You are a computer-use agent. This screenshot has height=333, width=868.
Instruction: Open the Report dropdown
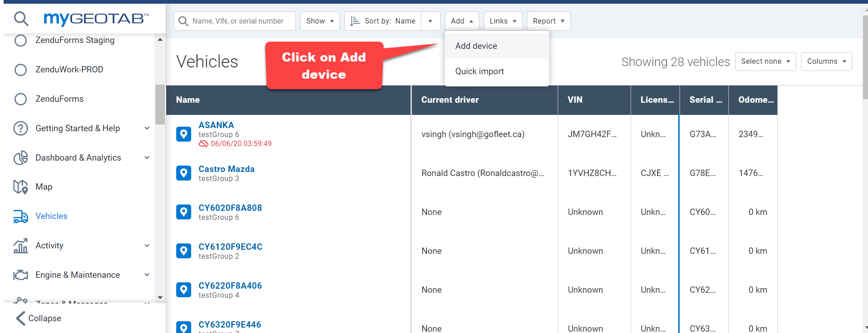[549, 21]
